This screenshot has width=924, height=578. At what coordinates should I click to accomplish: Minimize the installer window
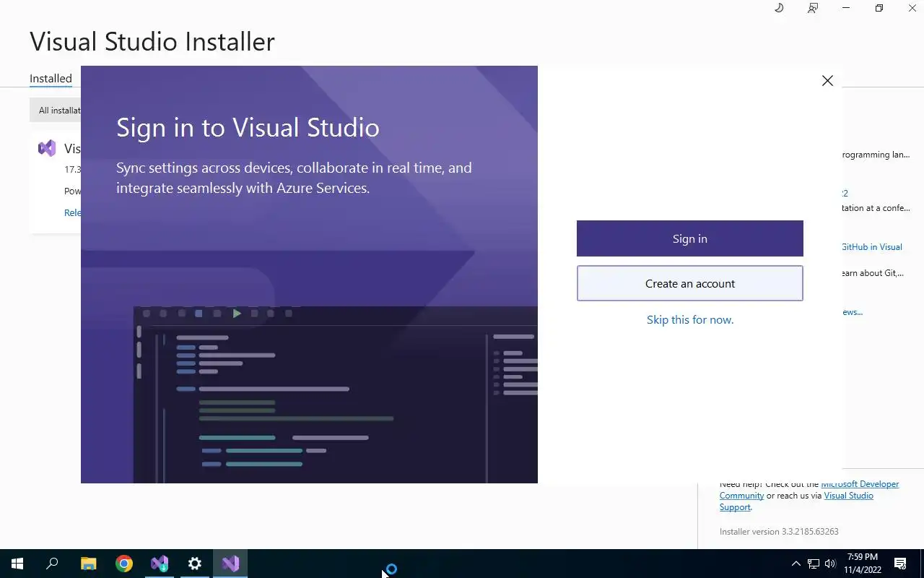tap(846, 8)
